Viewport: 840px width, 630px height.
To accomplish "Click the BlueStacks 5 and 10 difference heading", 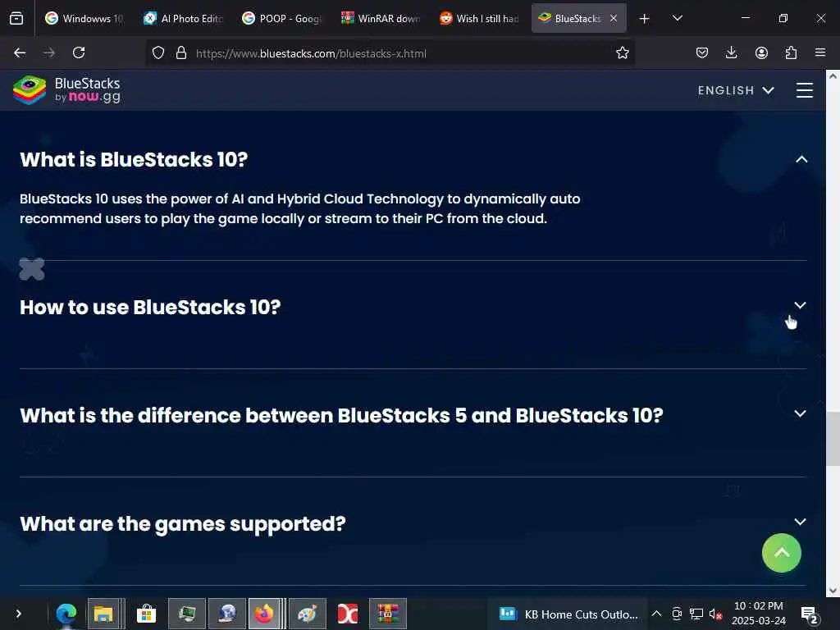I will (x=341, y=415).
